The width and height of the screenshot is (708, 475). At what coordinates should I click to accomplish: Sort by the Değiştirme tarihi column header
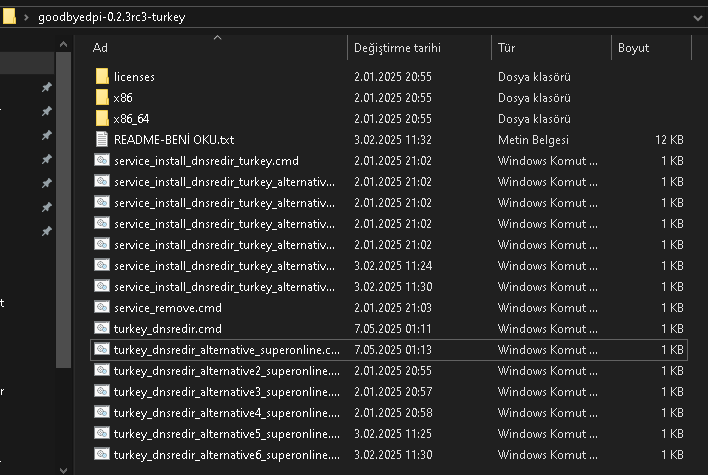point(398,48)
